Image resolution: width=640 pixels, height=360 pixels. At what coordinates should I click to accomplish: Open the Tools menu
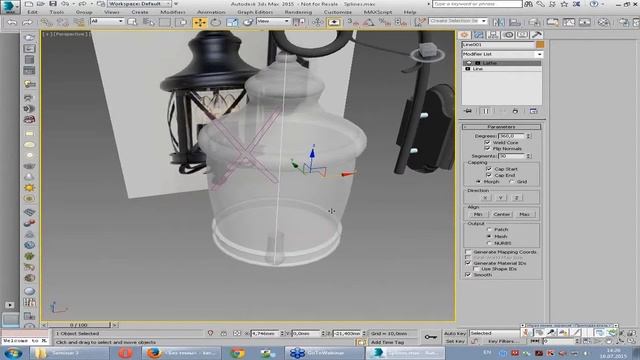point(57,12)
